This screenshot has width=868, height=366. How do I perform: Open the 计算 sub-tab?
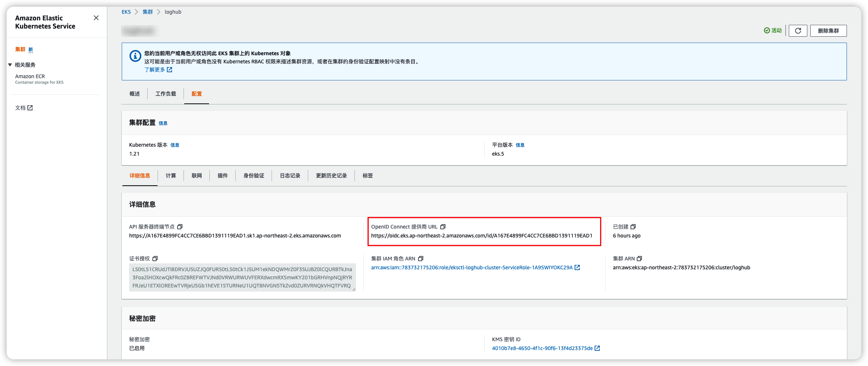click(171, 176)
